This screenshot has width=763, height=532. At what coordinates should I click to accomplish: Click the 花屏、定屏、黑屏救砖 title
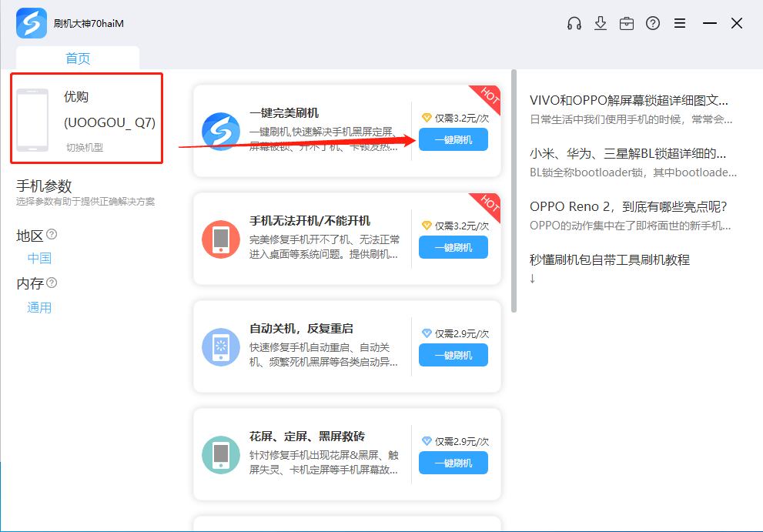(307, 436)
